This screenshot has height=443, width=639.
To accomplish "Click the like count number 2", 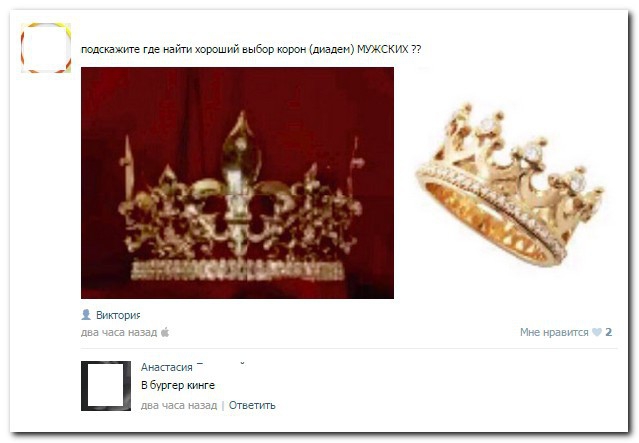I will [x=608, y=332].
